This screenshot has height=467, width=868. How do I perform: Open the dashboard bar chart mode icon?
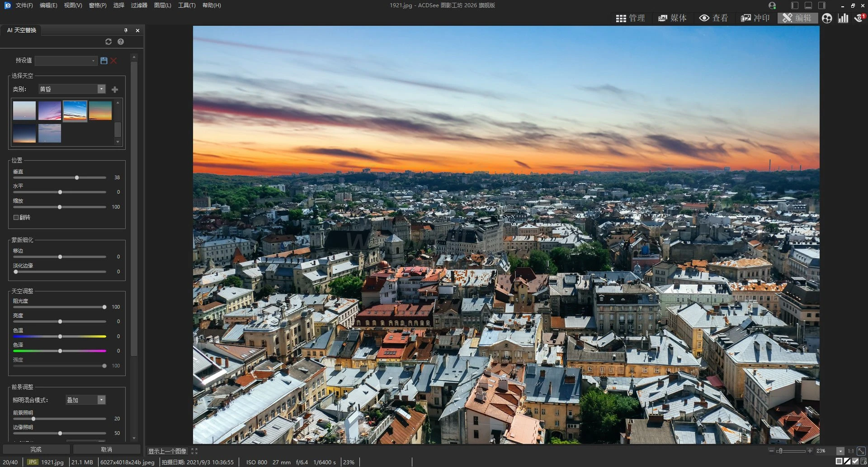tap(843, 18)
